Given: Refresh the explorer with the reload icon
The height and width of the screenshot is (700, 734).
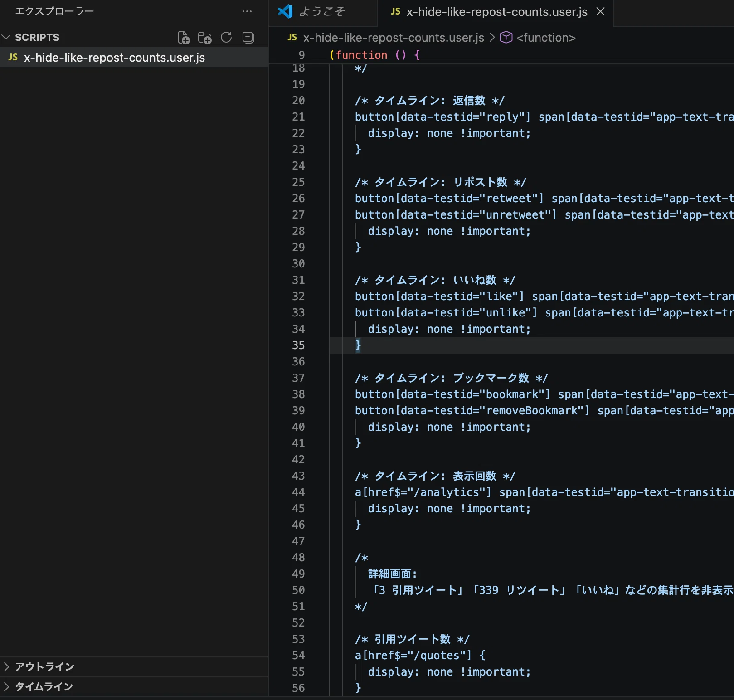Looking at the screenshot, I should (226, 37).
